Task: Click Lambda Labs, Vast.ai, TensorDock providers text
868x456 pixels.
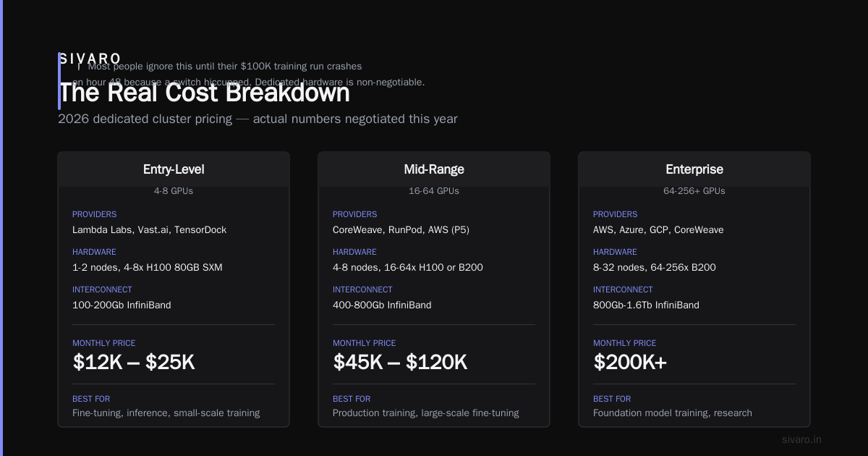Action: coord(149,229)
